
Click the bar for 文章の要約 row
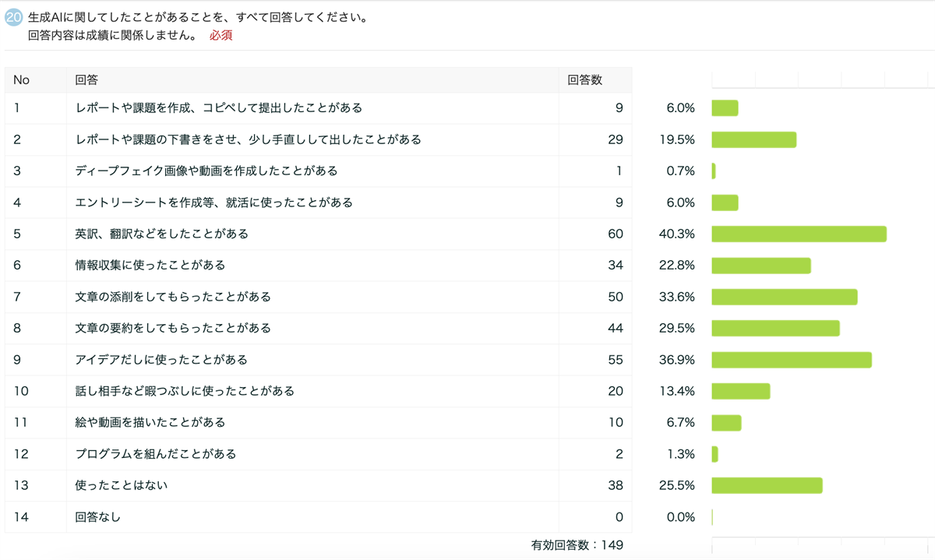(775, 328)
